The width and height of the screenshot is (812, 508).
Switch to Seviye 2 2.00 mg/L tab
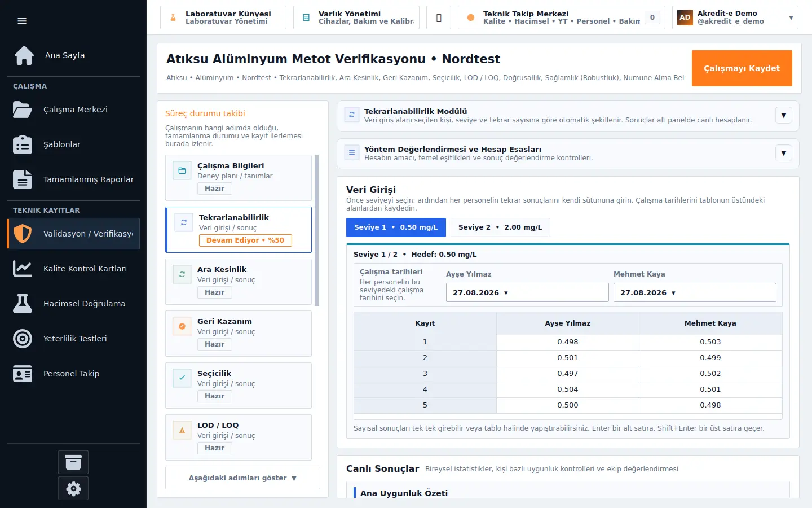(500, 227)
